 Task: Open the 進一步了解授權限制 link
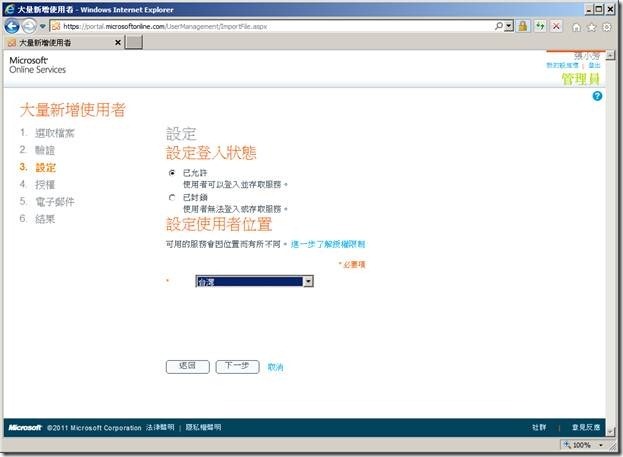pos(328,244)
